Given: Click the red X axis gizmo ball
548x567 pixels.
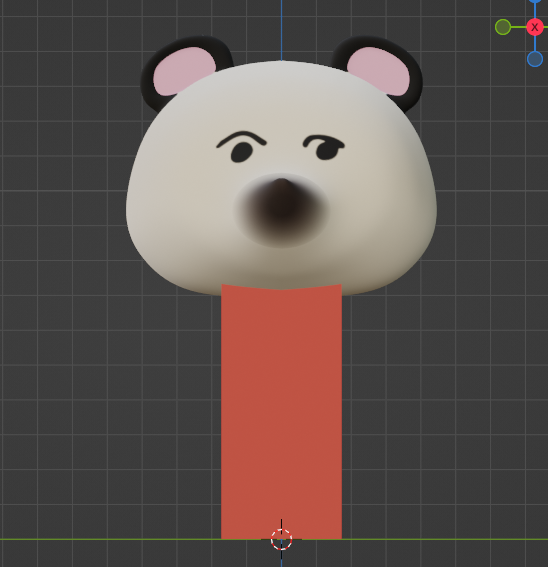Looking at the screenshot, I should (x=535, y=27).
